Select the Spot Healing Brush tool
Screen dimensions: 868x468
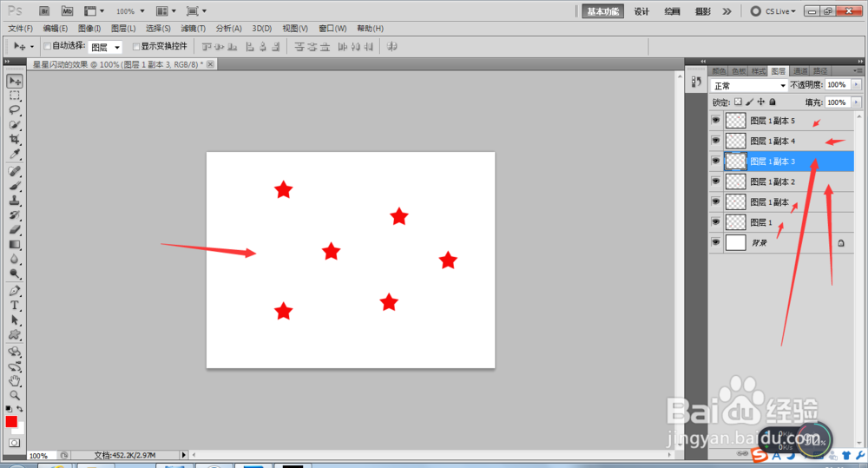[15, 171]
